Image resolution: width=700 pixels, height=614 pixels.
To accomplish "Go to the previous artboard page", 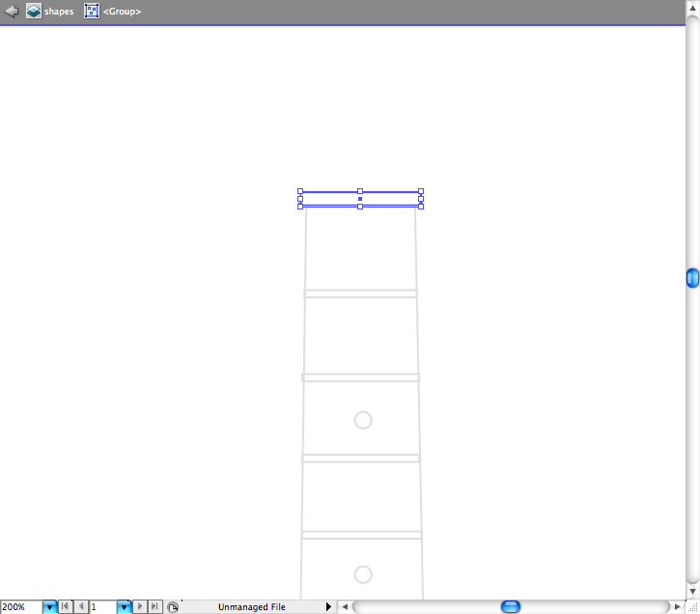I will pos(80,607).
